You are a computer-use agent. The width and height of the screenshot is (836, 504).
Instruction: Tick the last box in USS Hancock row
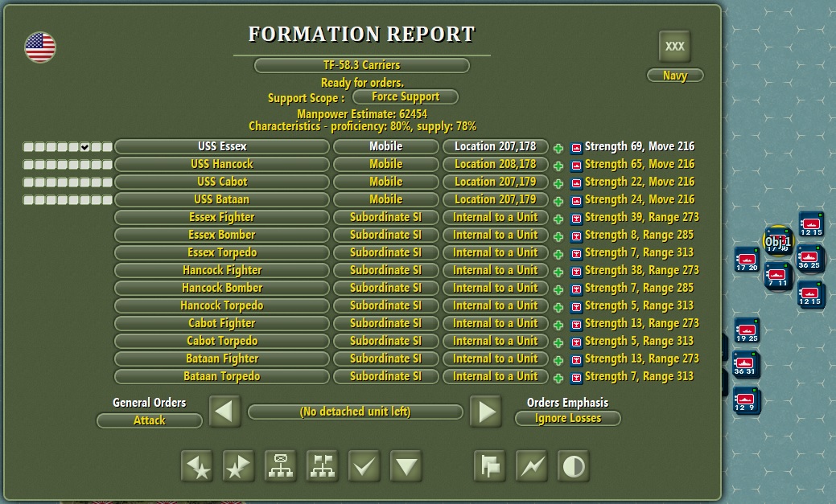coord(107,165)
